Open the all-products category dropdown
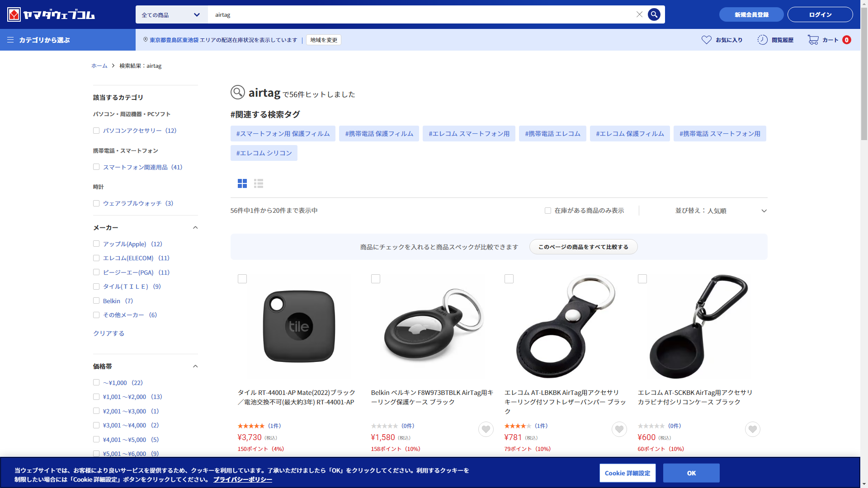 click(x=171, y=14)
